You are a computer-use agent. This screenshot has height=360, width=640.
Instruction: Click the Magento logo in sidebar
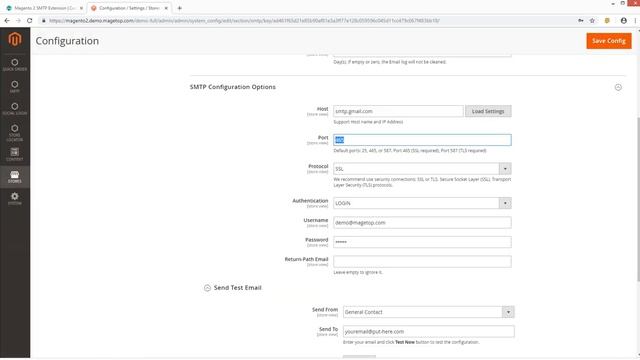pyautogui.click(x=15, y=39)
